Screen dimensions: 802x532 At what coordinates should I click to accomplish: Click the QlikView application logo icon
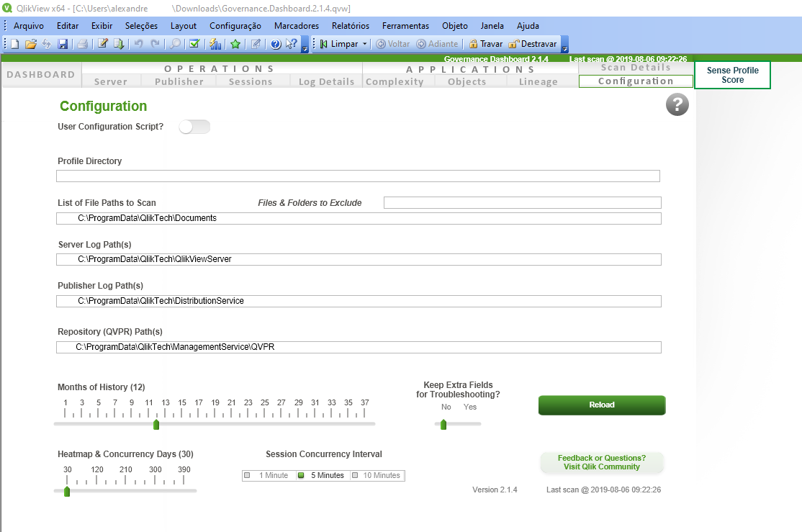pyautogui.click(x=7, y=8)
